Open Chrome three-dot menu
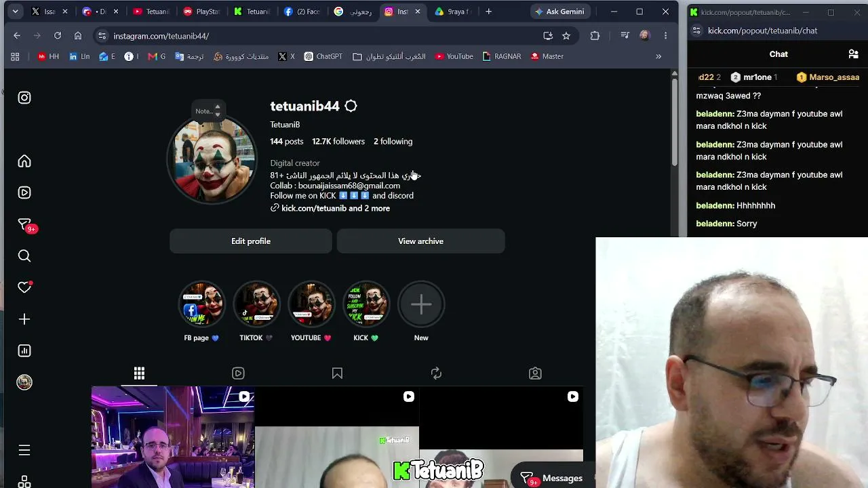The height and width of the screenshot is (488, 868). pyautogui.click(x=665, y=36)
